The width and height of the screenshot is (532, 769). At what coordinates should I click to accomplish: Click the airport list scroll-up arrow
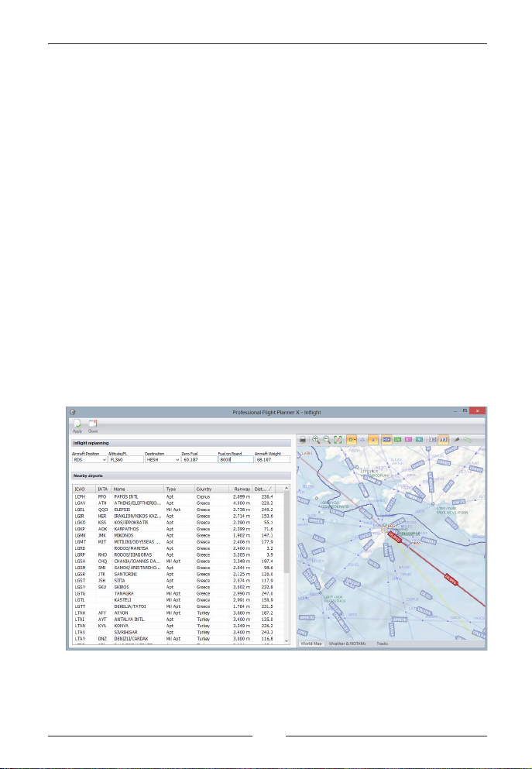[287, 489]
